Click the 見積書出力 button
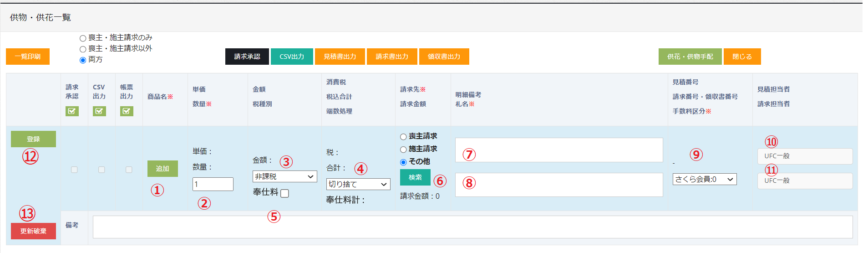The width and height of the screenshot is (868, 253). 340,57
